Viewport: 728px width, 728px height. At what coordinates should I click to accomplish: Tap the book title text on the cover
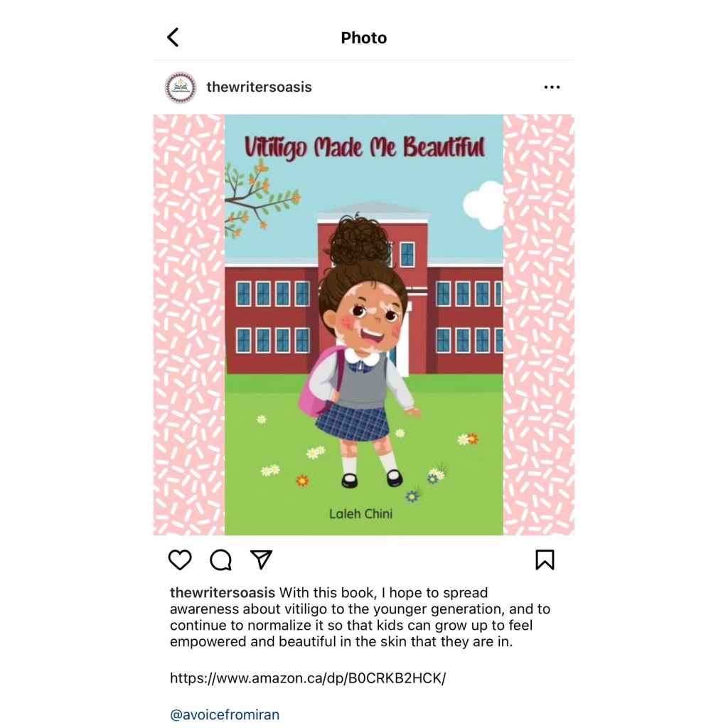[x=365, y=147]
